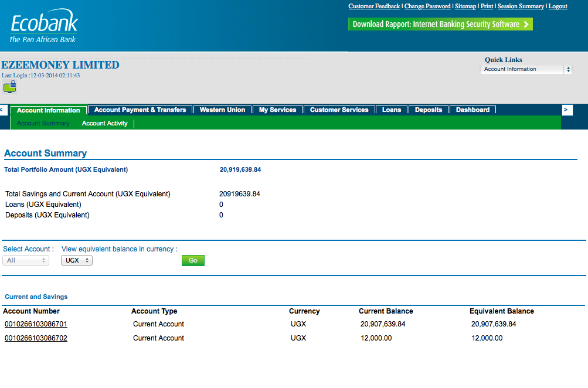The width and height of the screenshot is (588, 388).
Task: Click the right arrow to scroll tabs
Action: (x=566, y=110)
